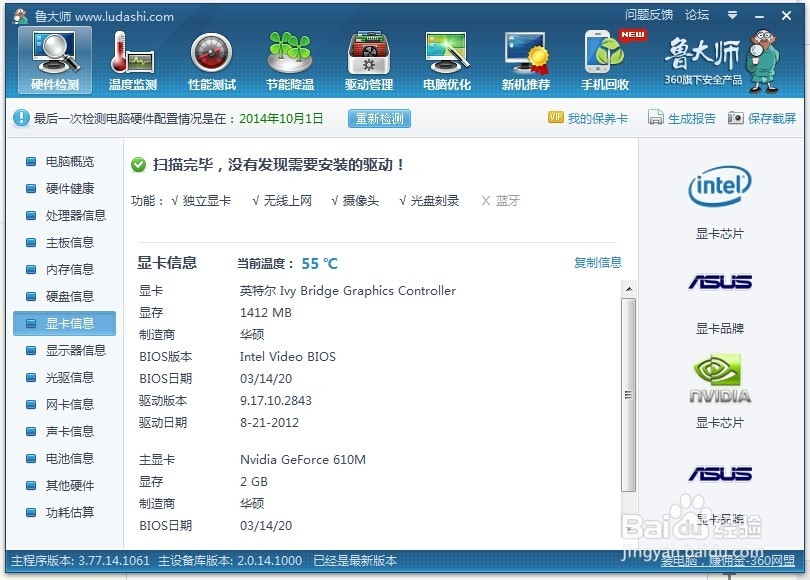Open 手机回收 phone recycling icon

(x=605, y=60)
